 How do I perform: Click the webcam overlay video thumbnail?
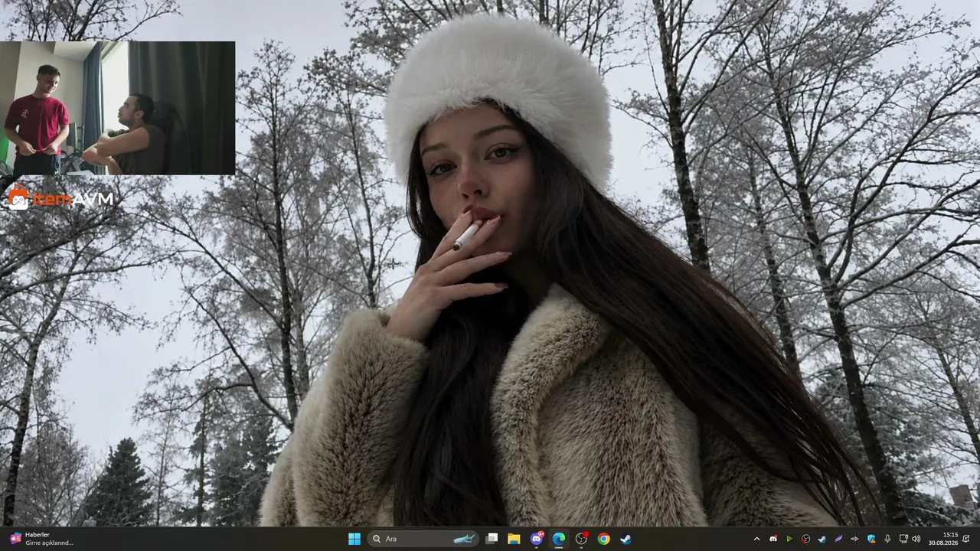pyautogui.click(x=117, y=108)
